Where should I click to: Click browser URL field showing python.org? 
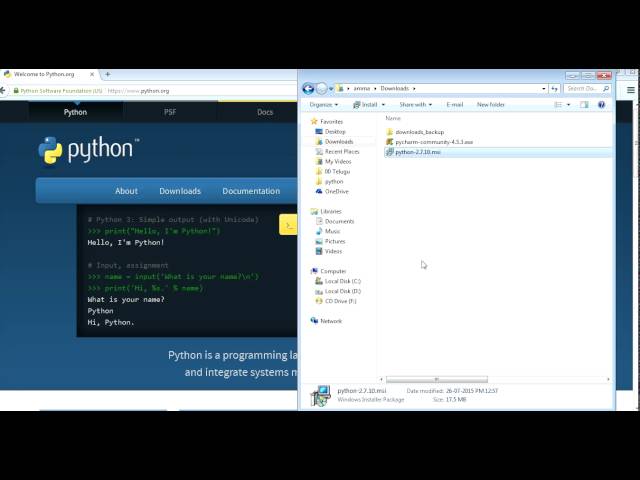[138, 91]
